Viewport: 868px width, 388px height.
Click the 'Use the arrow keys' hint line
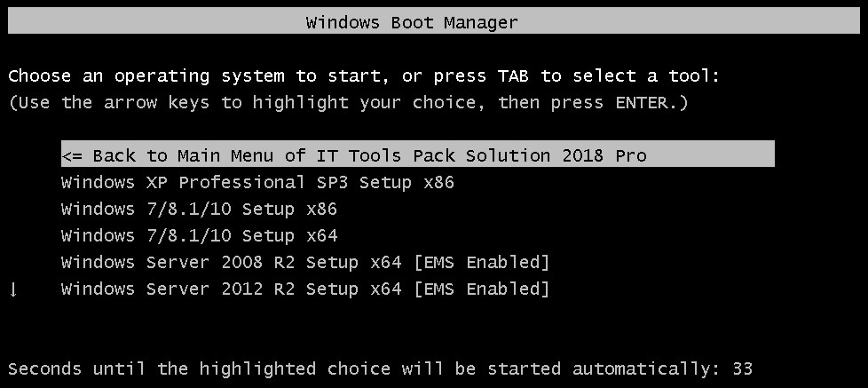coord(348,102)
